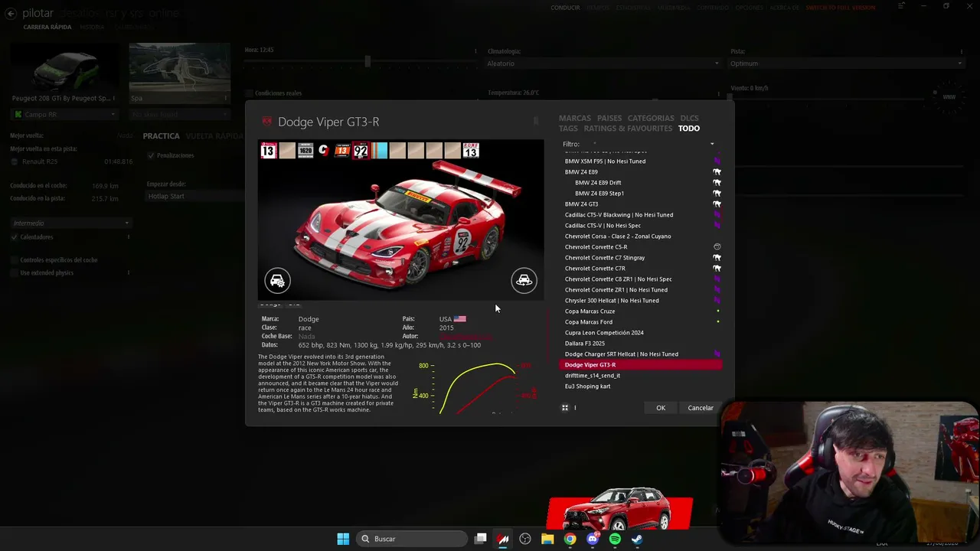This screenshot has height=551, width=980.
Task: Toggle the grid view icon below the car list
Action: 565,408
